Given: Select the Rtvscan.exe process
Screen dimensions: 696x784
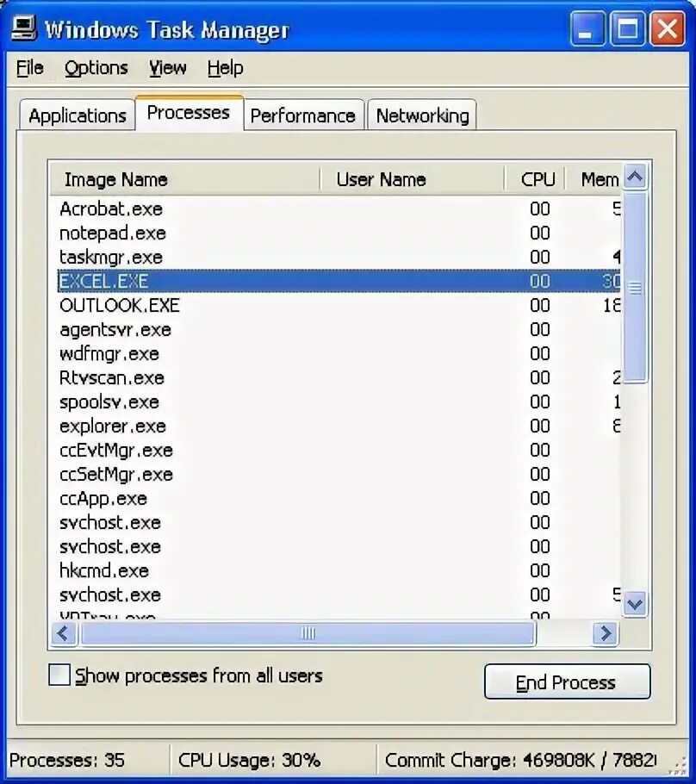Looking at the screenshot, I should pos(339,377).
